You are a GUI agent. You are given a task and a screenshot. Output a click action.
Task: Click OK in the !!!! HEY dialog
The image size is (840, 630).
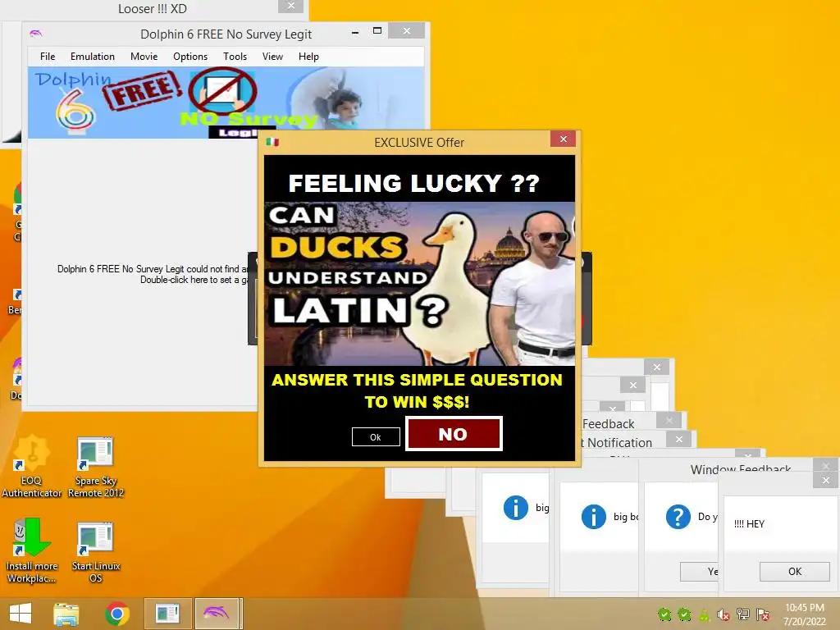[794, 571]
